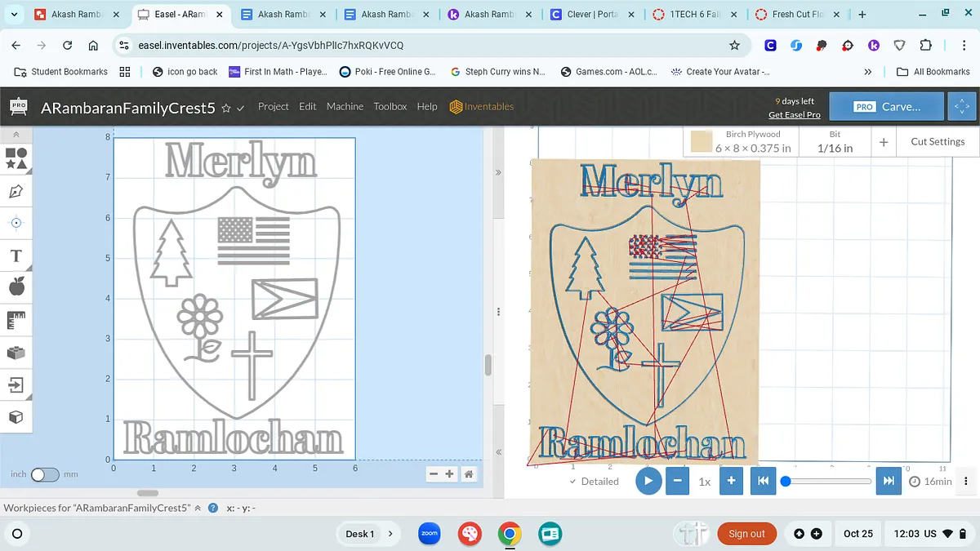This screenshot has width=980, height=551.
Task: Open the lego brick Apps tool
Action: pyautogui.click(x=16, y=353)
